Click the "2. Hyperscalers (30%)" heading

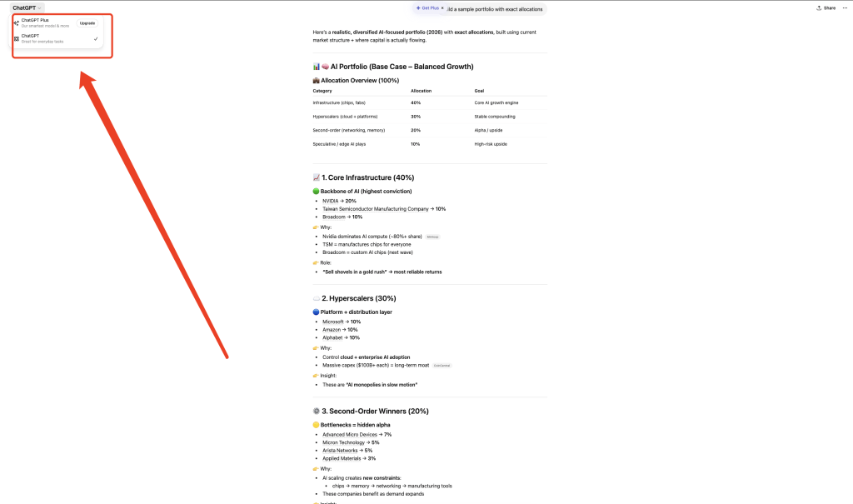[x=354, y=298]
